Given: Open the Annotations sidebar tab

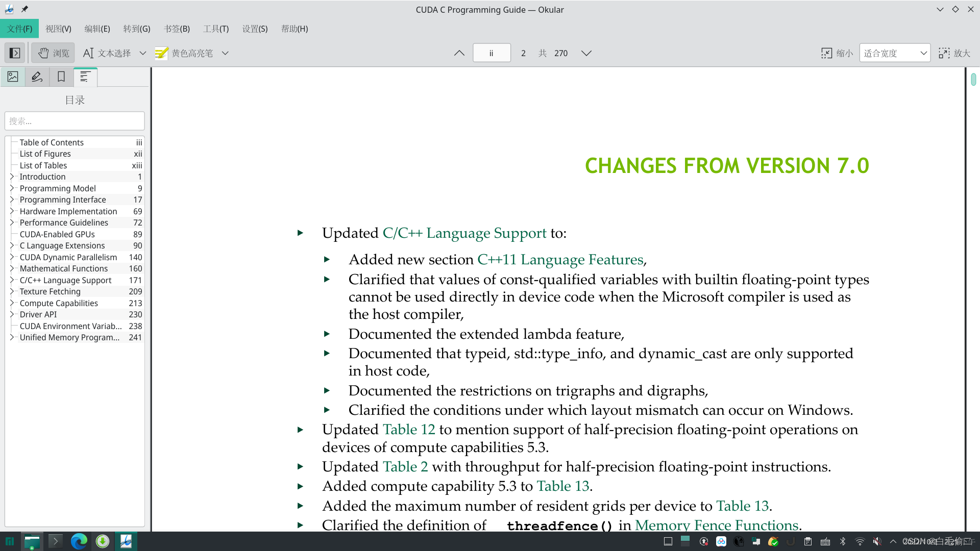Looking at the screenshot, I should 37,77.
